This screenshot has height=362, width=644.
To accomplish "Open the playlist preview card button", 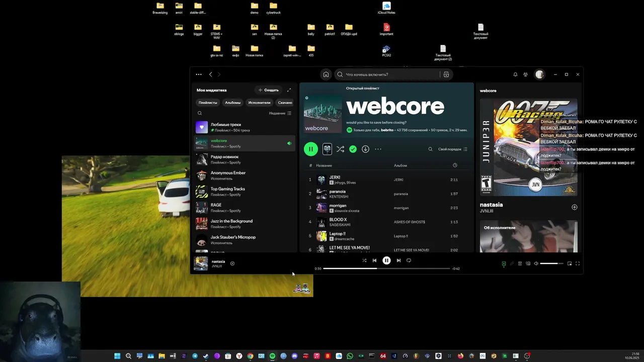I will pos(327,149).
